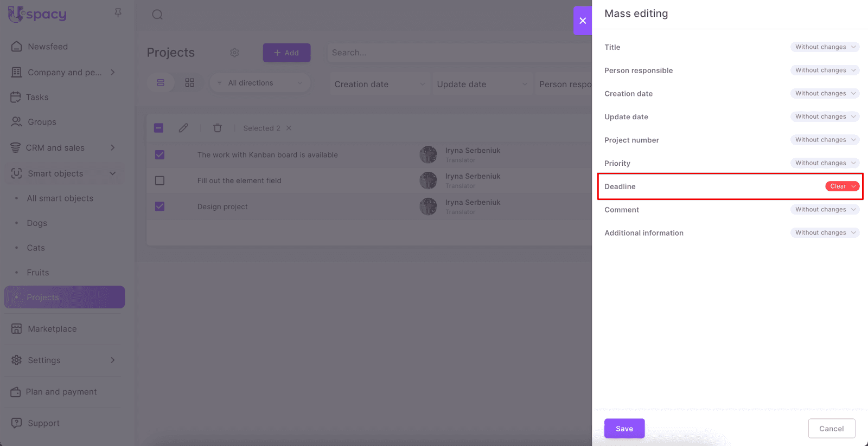Click the pin icon beside the logo
This screenshot has height=446, width=868.
[x=118, y=12]
